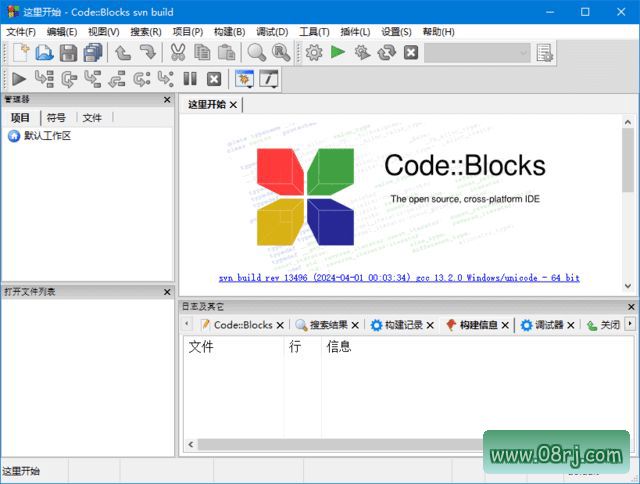Switch to the 符号 tab in manager
Screen dimensions: 640x484
pyautogui.click(x=56, y=117)
